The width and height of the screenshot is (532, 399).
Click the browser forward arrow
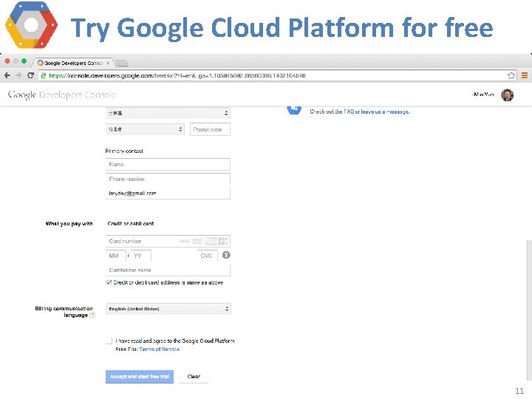pos(18,75)
